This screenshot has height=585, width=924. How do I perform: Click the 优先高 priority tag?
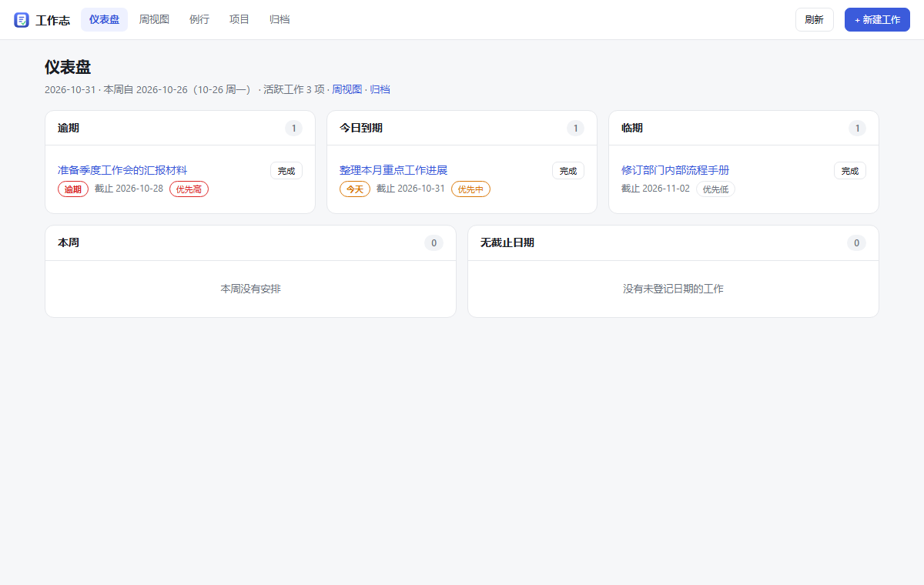[189, 189]
